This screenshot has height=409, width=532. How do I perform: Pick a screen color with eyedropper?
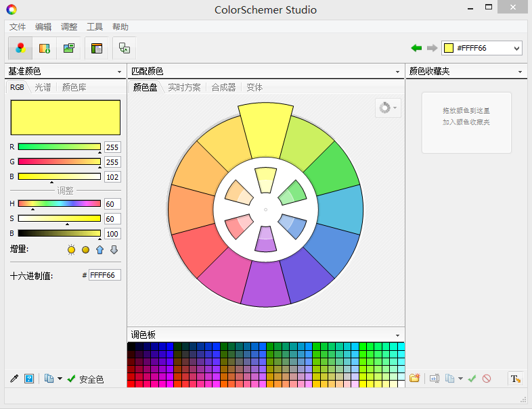(14, 378)
